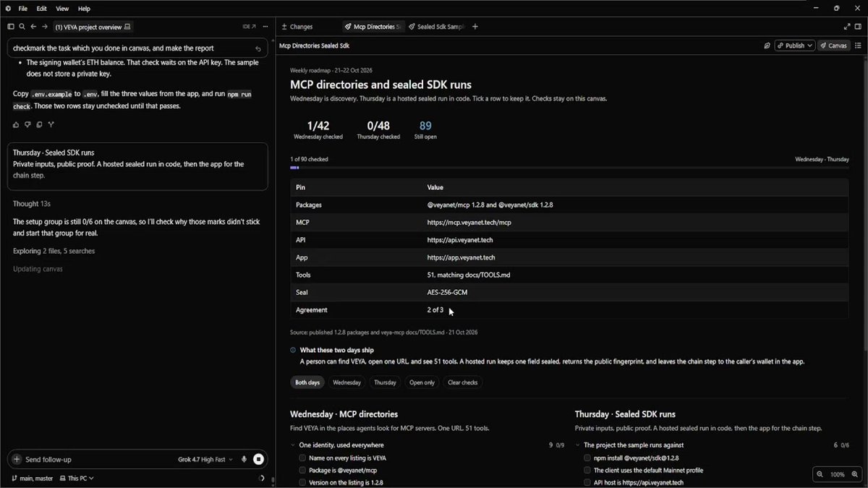Viewport: 868px width, 488px height.
Task: Select the Mcp Directories tab
Action: click(373, 27)
